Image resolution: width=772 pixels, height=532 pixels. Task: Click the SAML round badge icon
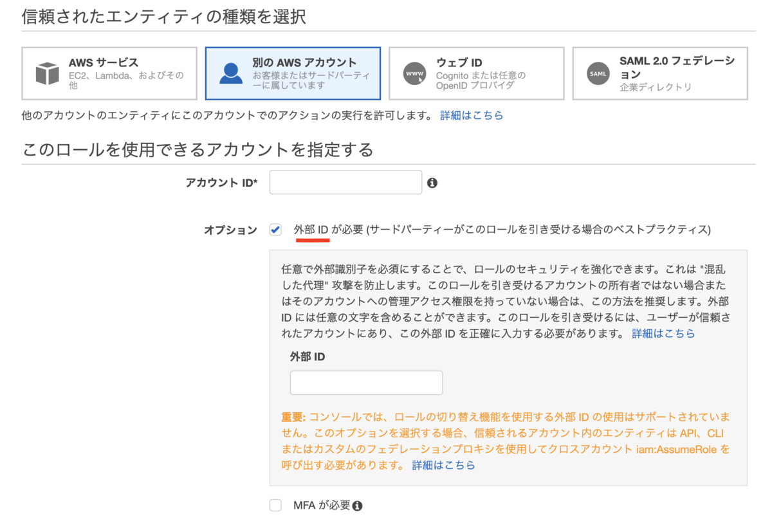(x=598, y=73)
